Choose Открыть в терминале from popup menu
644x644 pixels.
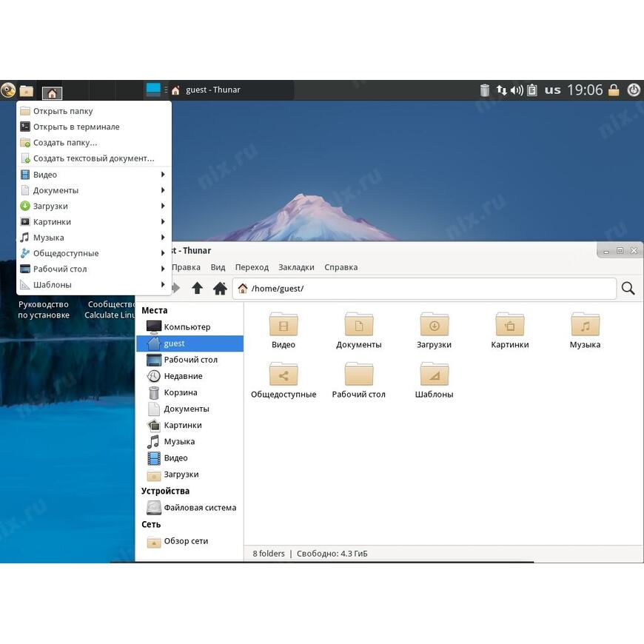tap(76, 127)
